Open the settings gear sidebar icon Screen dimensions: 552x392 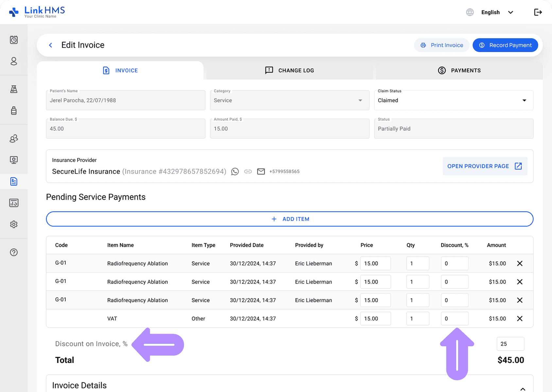(14, 224)
